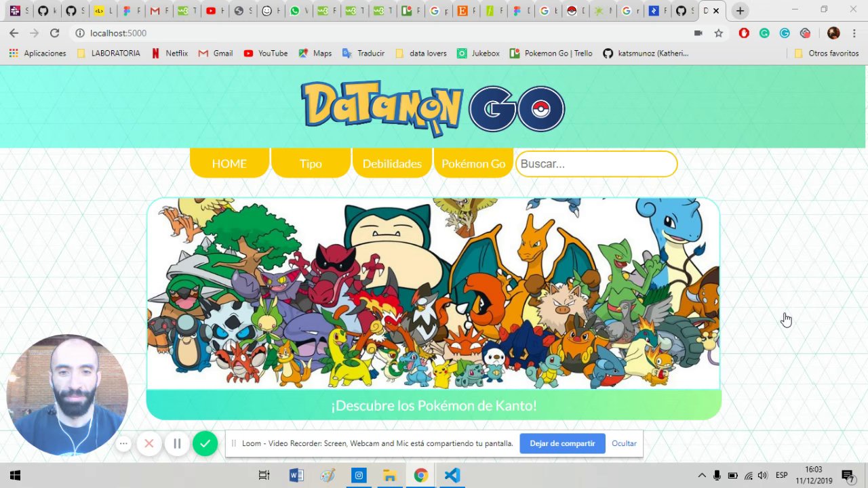Open the Aplicaciones bookmarks shortcut

[37, 53]
